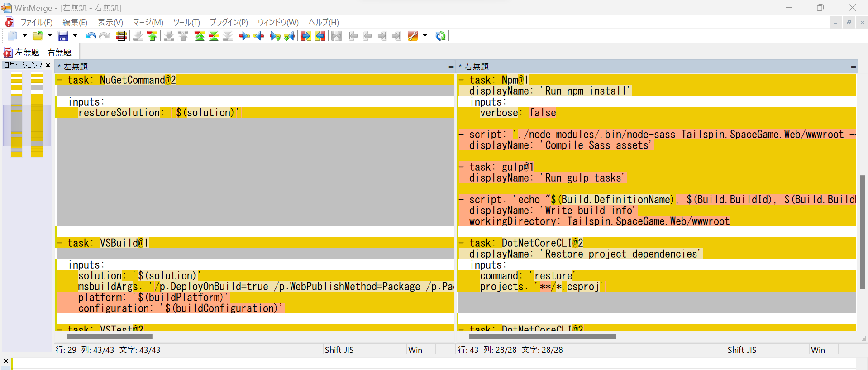
Task: Click the 'task: DotNetCoreCLI@2' line with 'Restore project dependencies'
Action: 657,243
